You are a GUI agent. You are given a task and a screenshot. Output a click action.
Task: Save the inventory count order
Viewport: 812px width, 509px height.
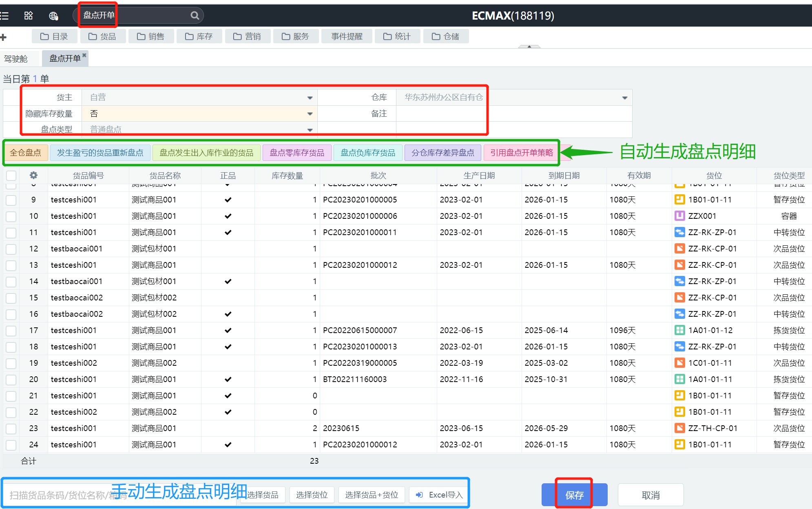tap(574, 495)
